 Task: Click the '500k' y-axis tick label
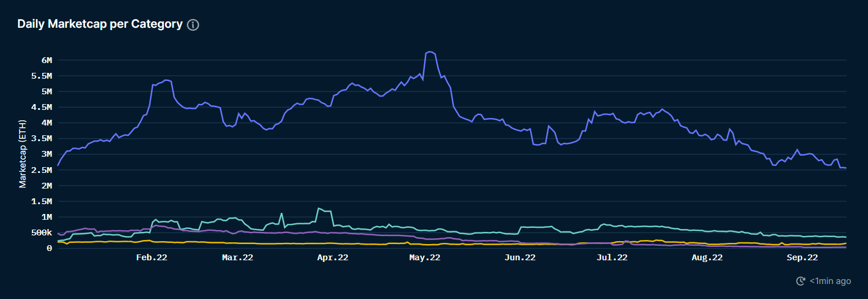pyautogui.click(x=42, y=232)
